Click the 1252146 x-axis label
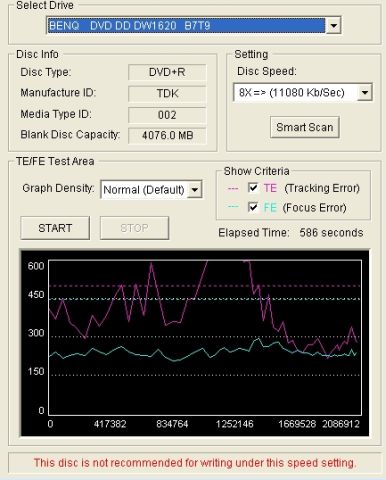The width and height of the screenshot is (386, 480). coord(234,424)
